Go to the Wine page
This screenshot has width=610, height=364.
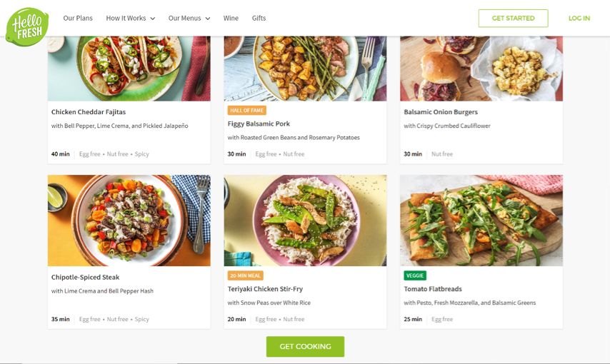[x=231, y=19]
